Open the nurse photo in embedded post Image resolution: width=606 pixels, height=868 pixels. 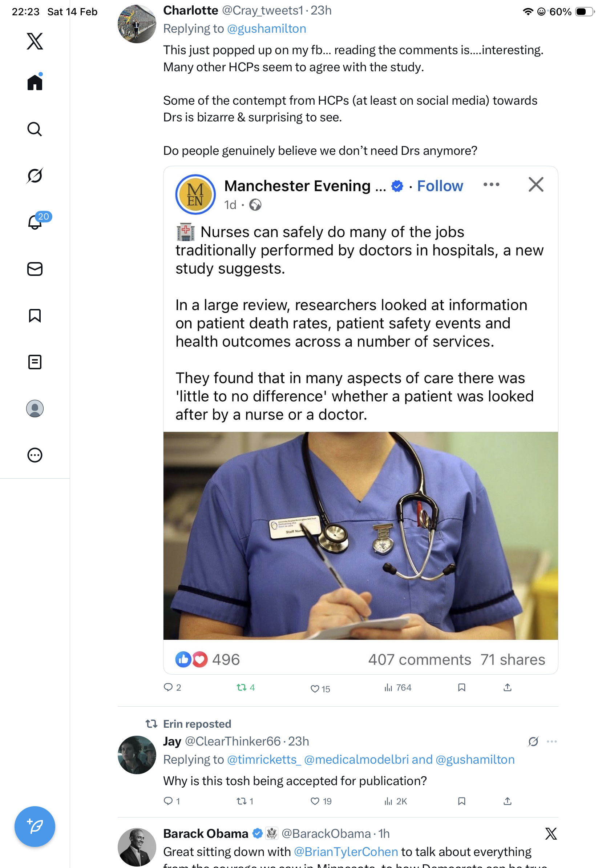(360, 535)
